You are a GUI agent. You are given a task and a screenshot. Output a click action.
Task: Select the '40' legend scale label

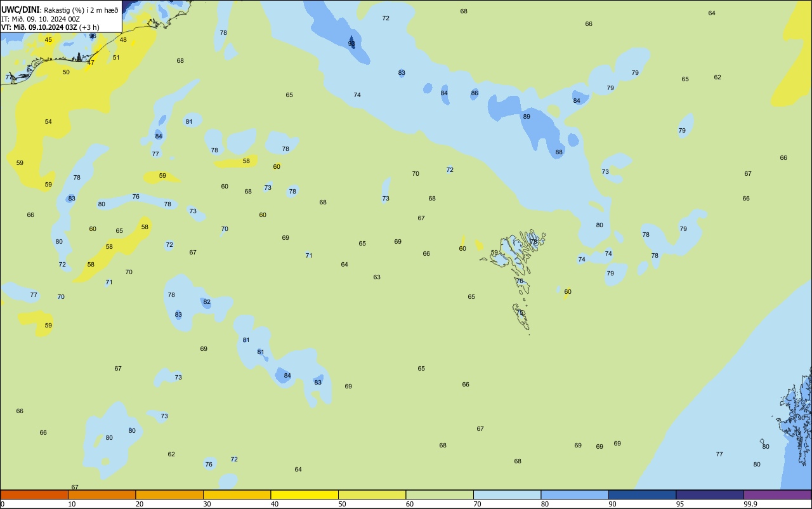tap(275, 504)
